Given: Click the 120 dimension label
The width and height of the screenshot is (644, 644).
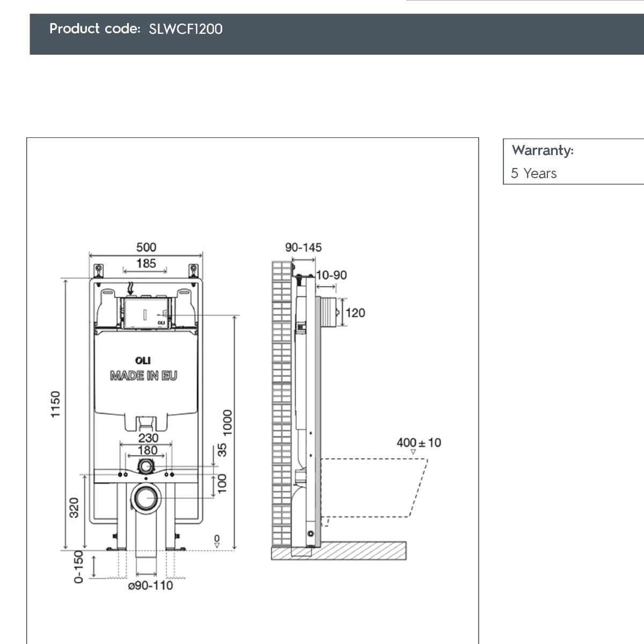Looking at the screenshot, I should pos(355,313).
